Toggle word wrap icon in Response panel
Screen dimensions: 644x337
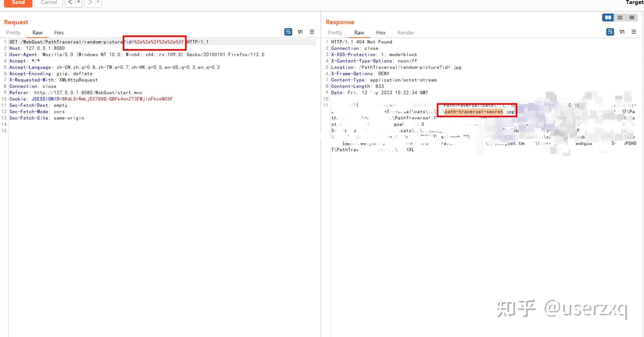(610, 32)
